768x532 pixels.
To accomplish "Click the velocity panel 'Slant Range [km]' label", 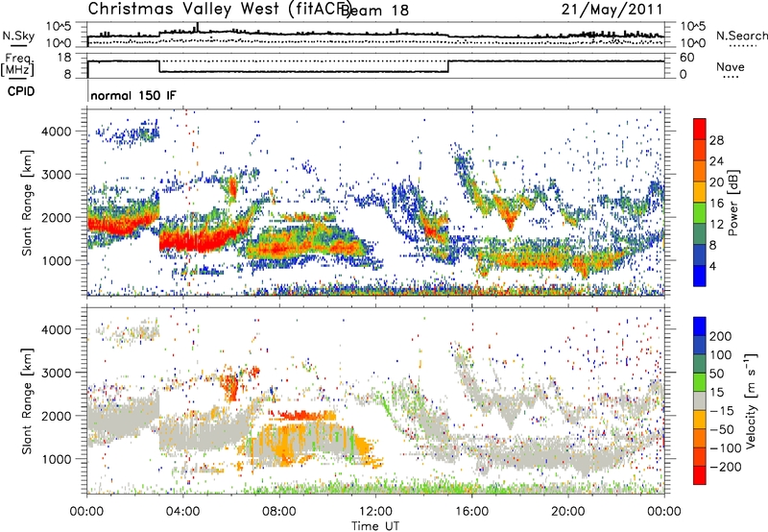I will tap(27, 400).
